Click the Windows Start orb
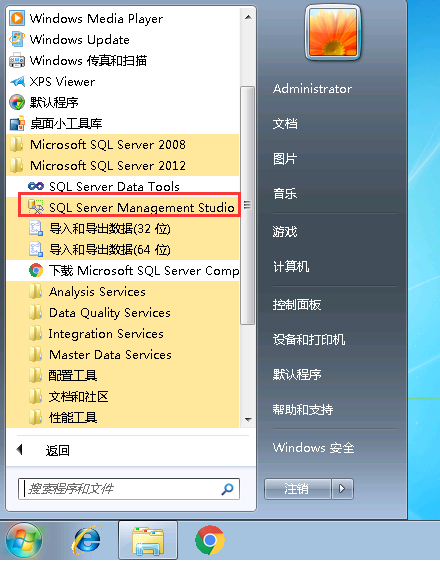Viewport: 440px width, 561px height. [24, 541]
